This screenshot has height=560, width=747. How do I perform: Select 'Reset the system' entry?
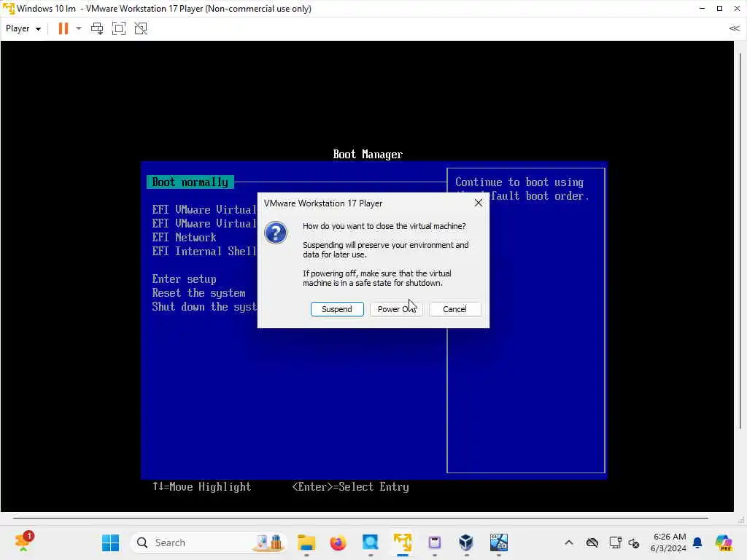point(198,293)
